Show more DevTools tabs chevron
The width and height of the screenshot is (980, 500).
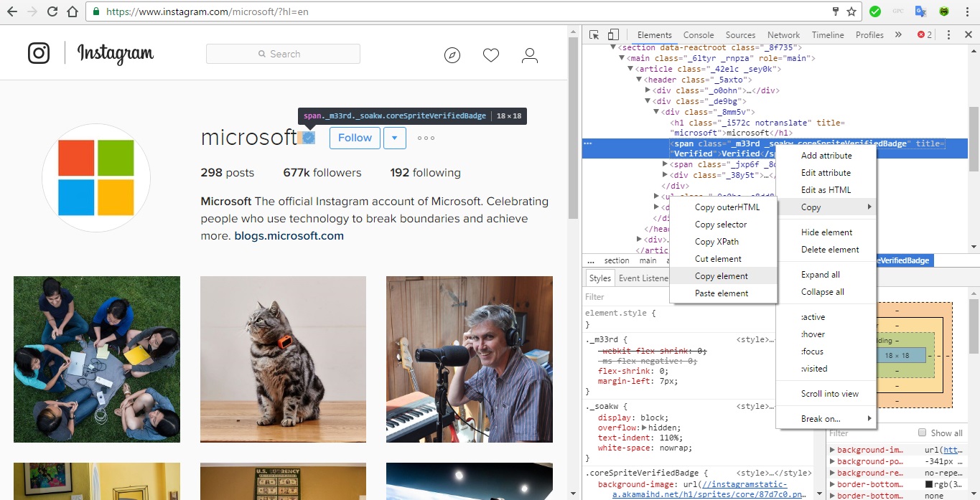tap(898, 34)
